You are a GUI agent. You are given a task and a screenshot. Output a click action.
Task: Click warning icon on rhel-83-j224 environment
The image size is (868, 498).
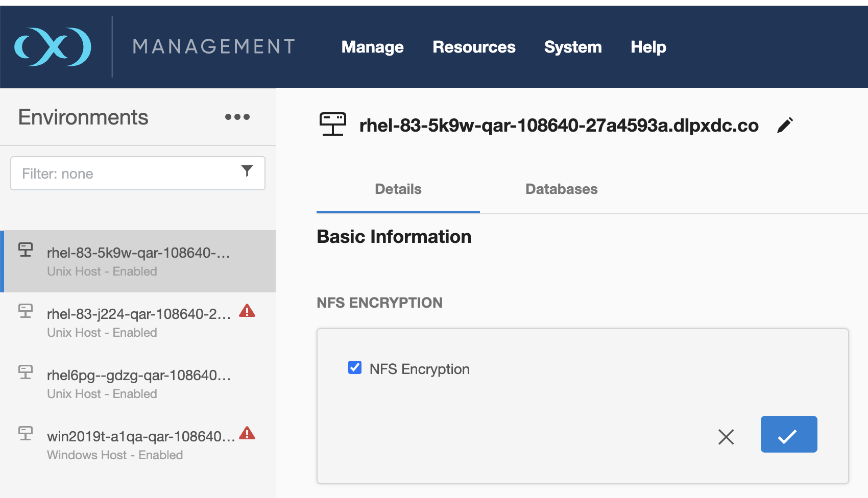click(x=247, y=311)
